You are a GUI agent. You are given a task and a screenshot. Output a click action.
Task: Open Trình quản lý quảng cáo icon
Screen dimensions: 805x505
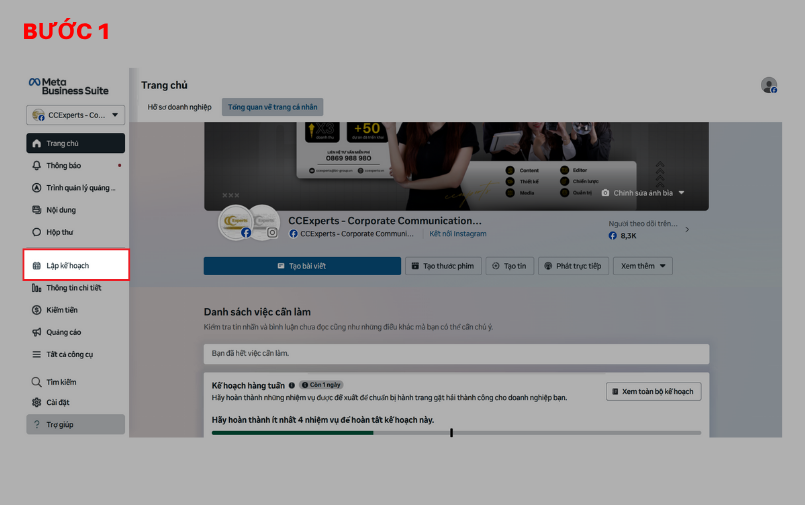[x=37, y=187]
